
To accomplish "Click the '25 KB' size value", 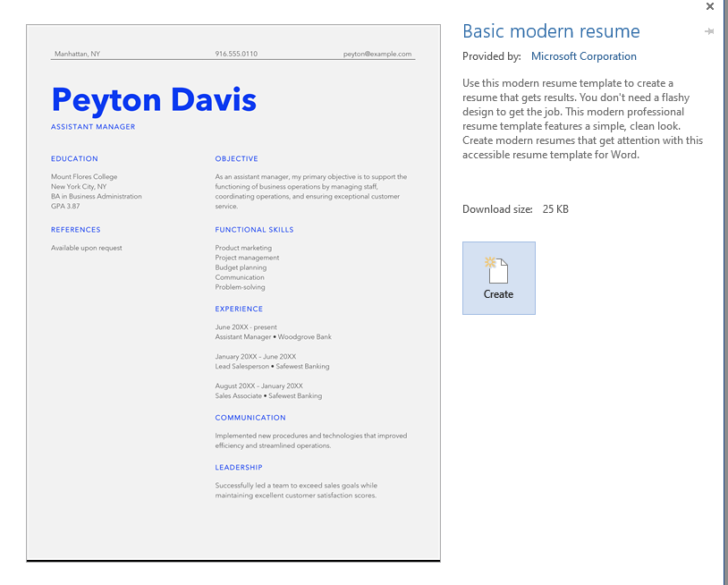I will point(555,209).
